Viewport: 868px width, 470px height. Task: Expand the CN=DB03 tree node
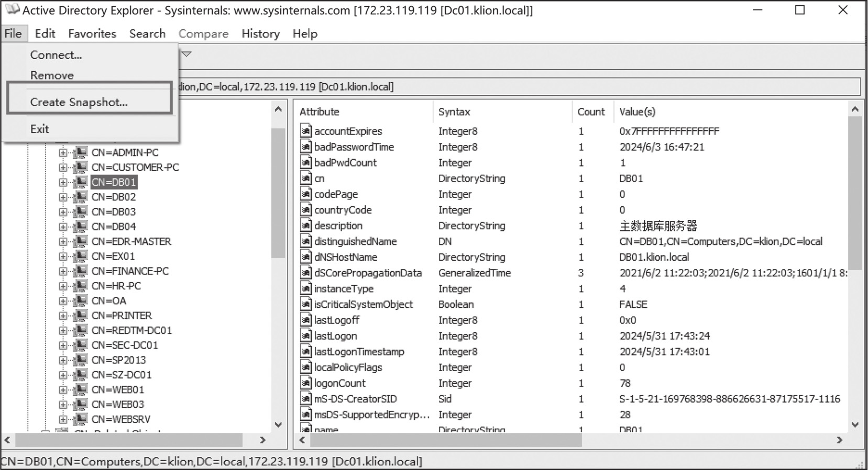[63, 212]
